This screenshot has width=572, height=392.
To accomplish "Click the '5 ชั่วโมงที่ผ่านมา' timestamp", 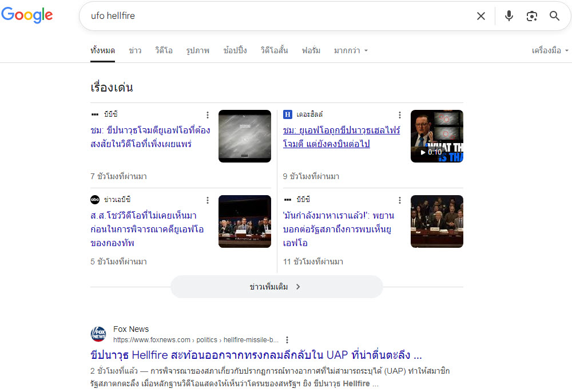I will 118,262.
